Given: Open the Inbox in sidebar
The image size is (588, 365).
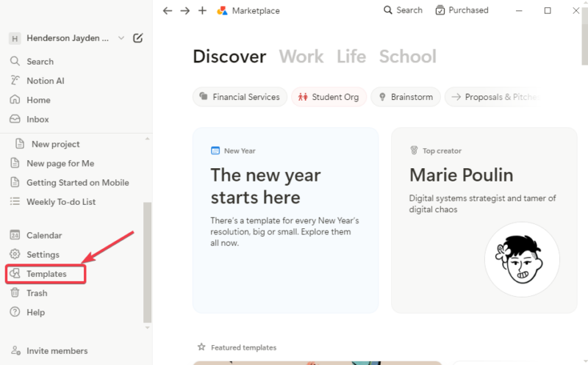Looking at the screenshot, I should tap(37, 119).
